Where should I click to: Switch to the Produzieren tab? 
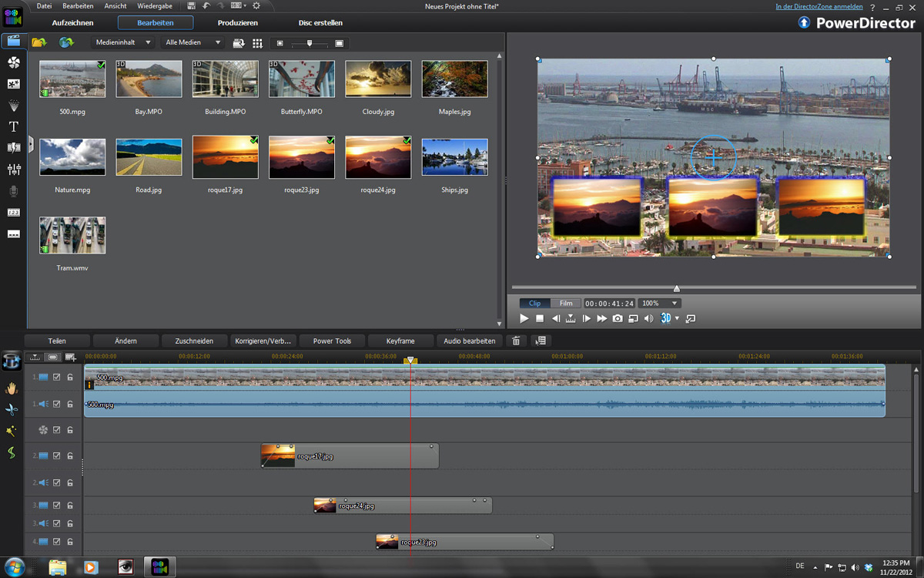point(237,23)
